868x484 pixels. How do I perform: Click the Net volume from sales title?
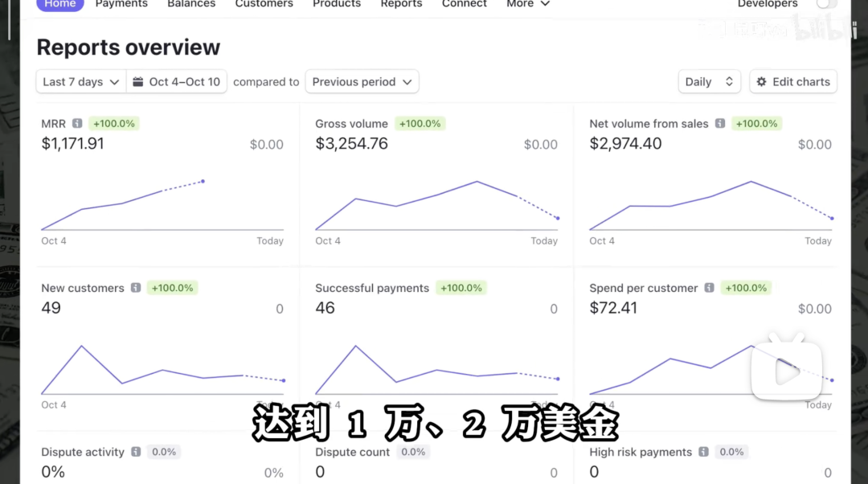tap(649, 124)
